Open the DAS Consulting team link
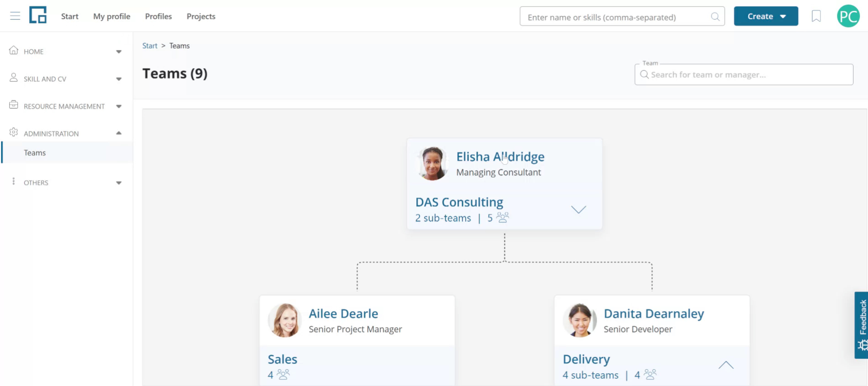The image size is (868, 386). [459, 202]
